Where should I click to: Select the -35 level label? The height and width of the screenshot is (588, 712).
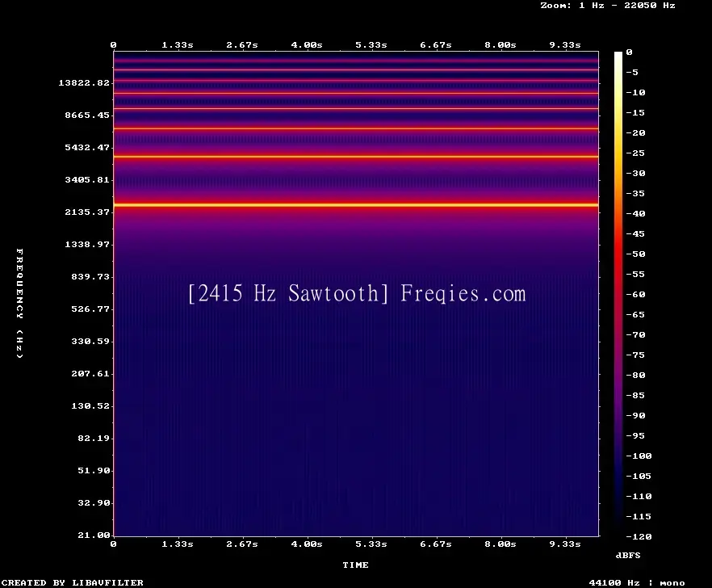[x=635, y=193]
